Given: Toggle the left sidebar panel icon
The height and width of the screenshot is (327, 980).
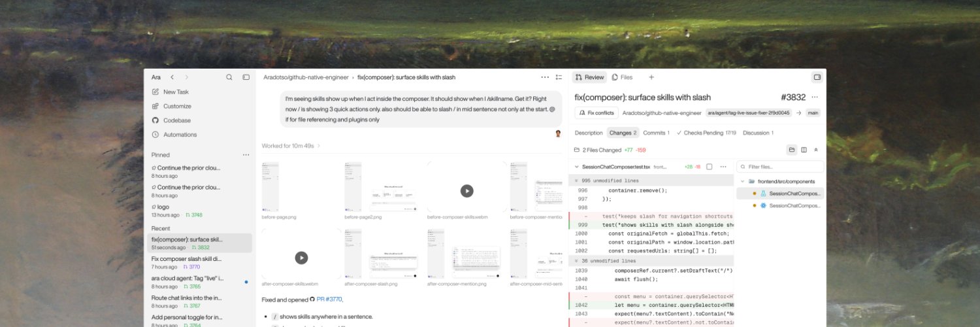Looking at the screenshot, I should pyautogui.click(x=246, y=77).
